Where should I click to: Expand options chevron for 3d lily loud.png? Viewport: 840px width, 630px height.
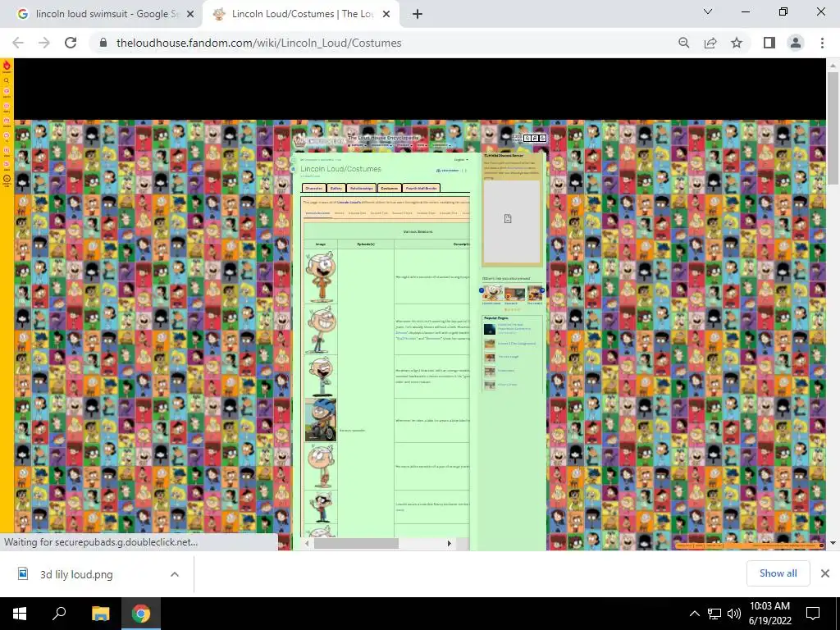pos(175,574)
